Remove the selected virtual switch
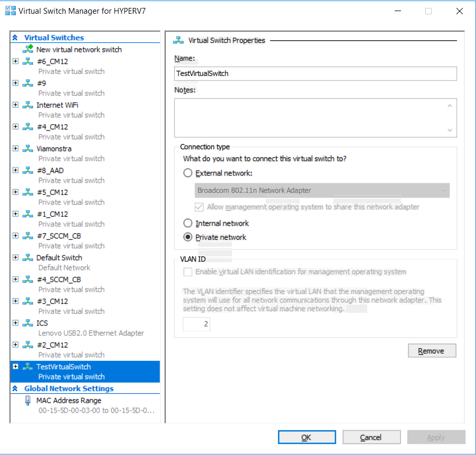This screenshot has width=476, height=455. (x=432, y=351)
